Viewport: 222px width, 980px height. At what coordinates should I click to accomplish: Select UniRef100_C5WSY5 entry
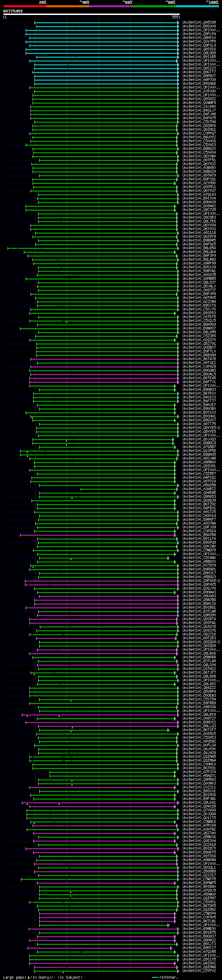[x=199, y=879]
